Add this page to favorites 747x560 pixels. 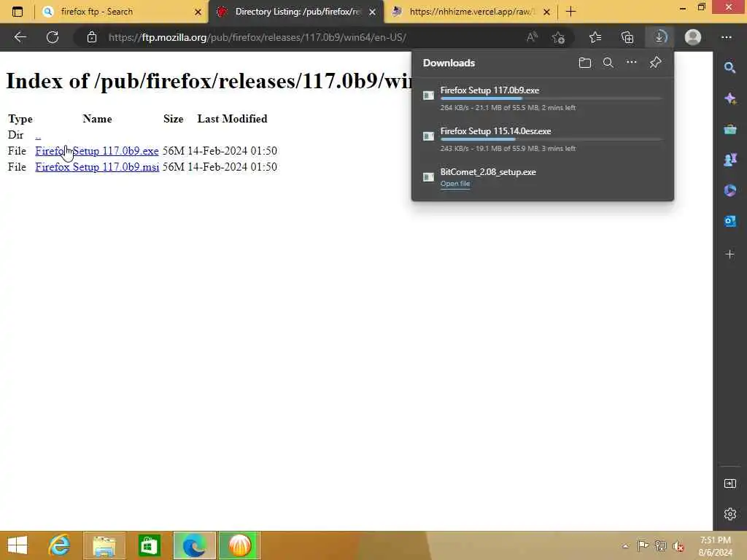point(558,37)
